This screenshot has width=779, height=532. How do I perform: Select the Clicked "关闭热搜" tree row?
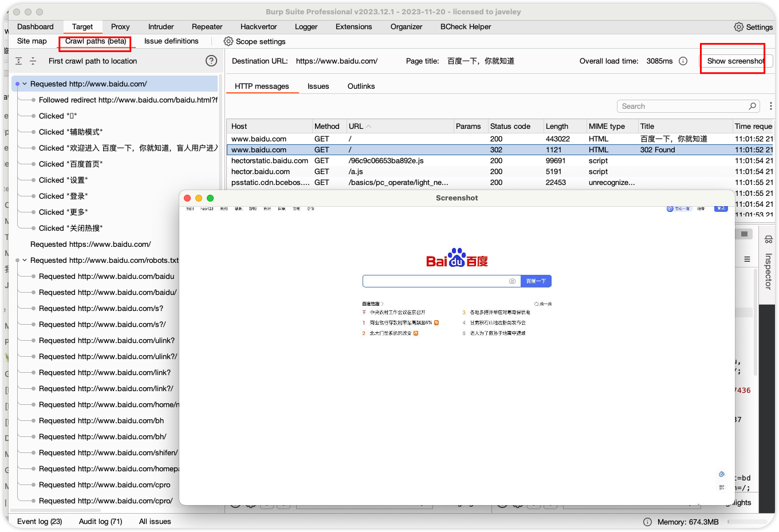pyautogui.click(x=70, y=228)
